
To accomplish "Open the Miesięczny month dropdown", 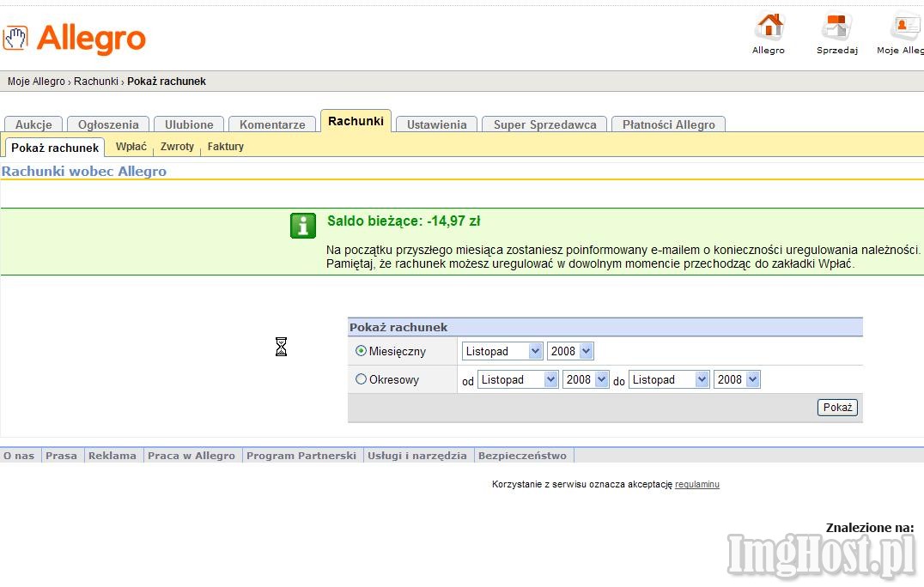I will pos(502,351).
